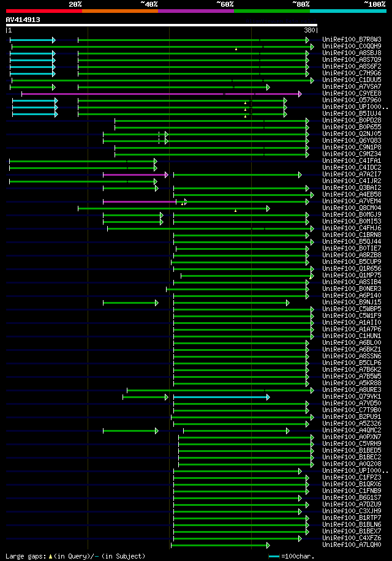Select UniRef100_Q6YQ83 hit
The image size is (392, 561).
coord(352,141)
